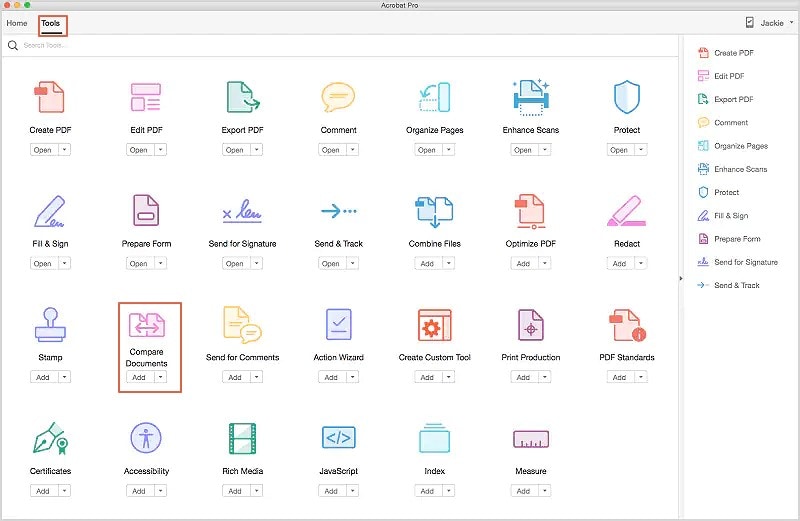Expand the dropdown arrow under Redact
Viewport: 800px width, 521px height.
coord(641,264)
